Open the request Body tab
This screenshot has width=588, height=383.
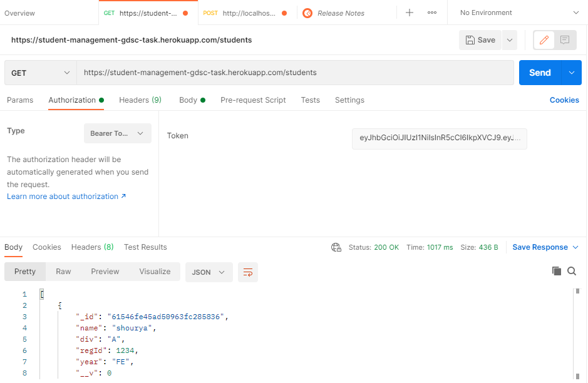coord(192,100)
